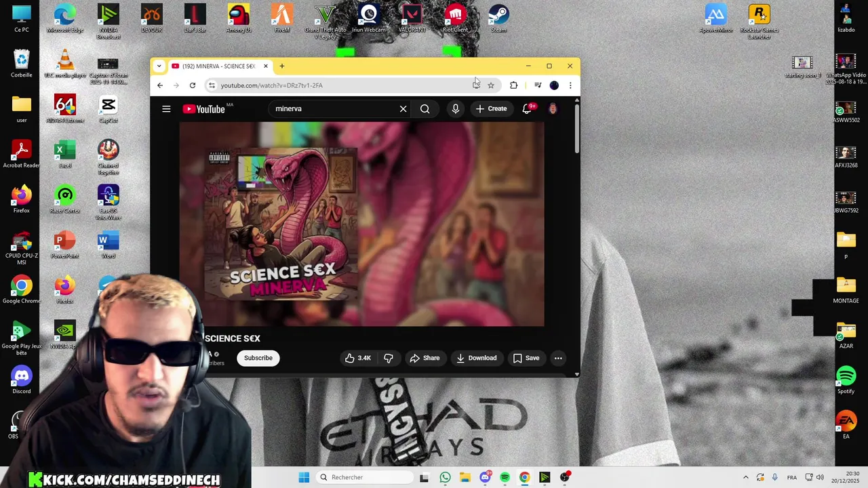This screenshot has width=868, height=488.
Task: Start voice search with the microphone icon
Action: 456,108
